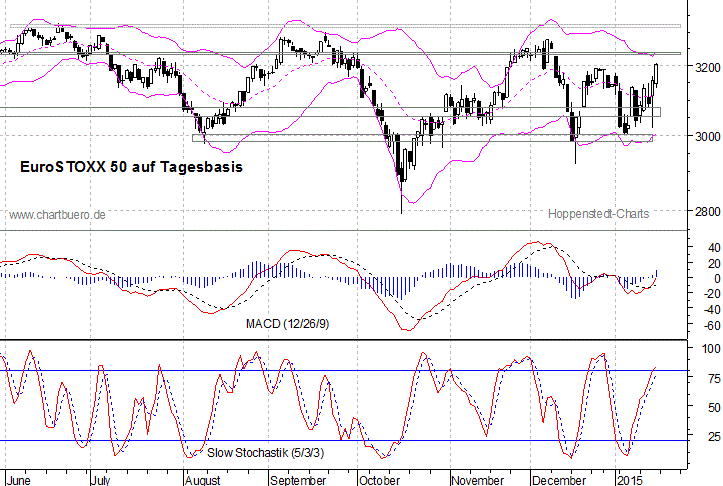Click the 3200 price axis value

pos(707,67)
